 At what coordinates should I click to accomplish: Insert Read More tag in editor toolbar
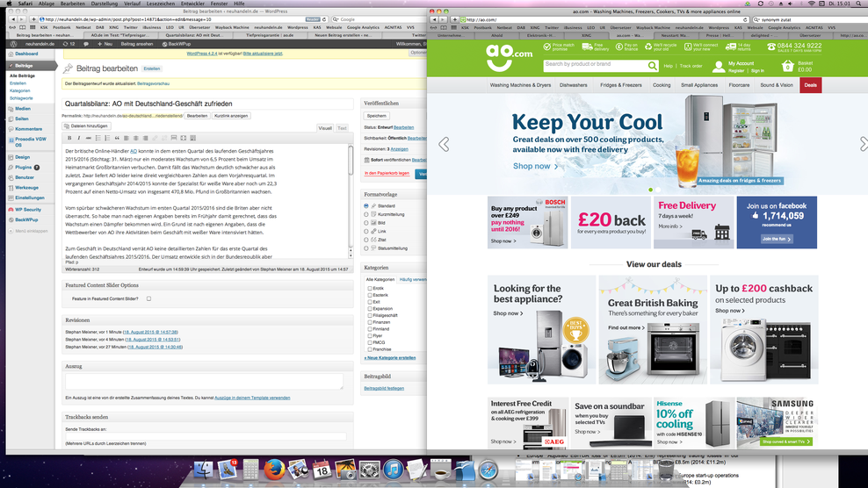coord(174,138)
